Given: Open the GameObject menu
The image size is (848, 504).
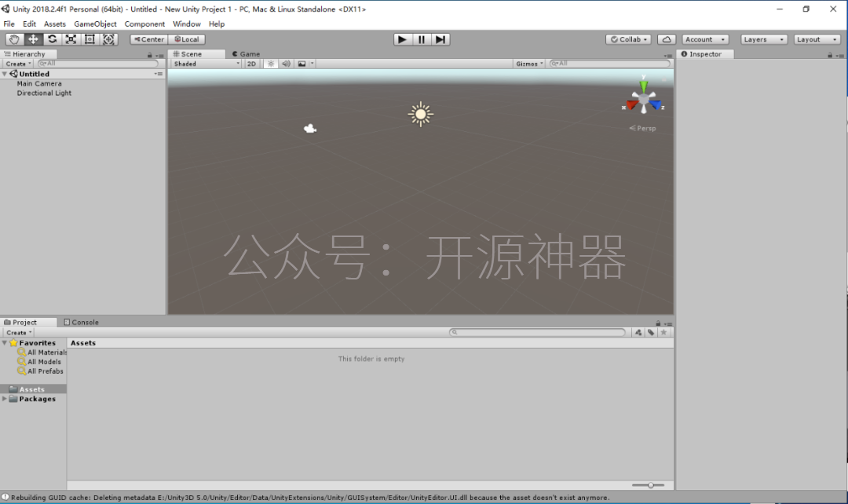Looking at the screenshot, I should click(x=95, y=24).
